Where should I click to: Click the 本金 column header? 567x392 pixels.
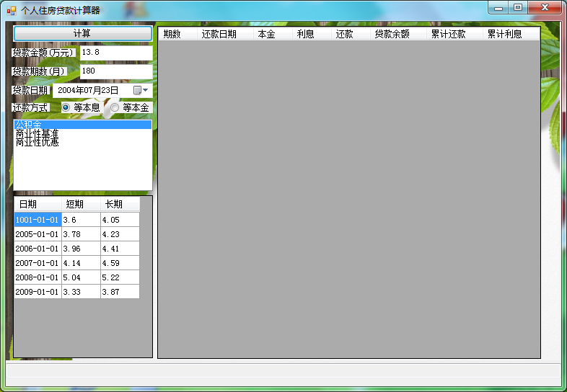273,34
